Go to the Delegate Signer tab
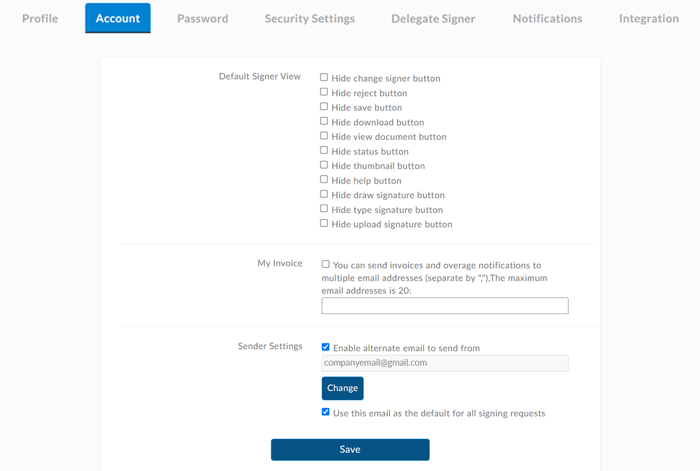The image size is (700, 471). click(x=433, y=18)
